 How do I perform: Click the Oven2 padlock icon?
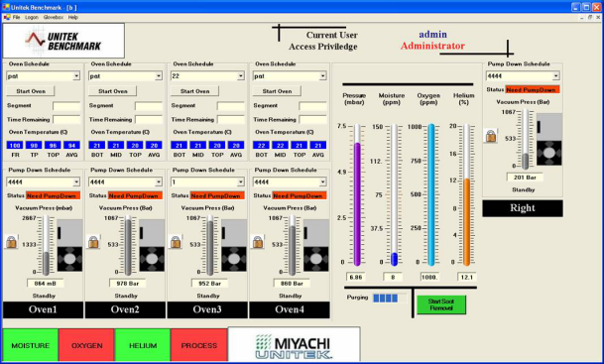click(93, 242)
